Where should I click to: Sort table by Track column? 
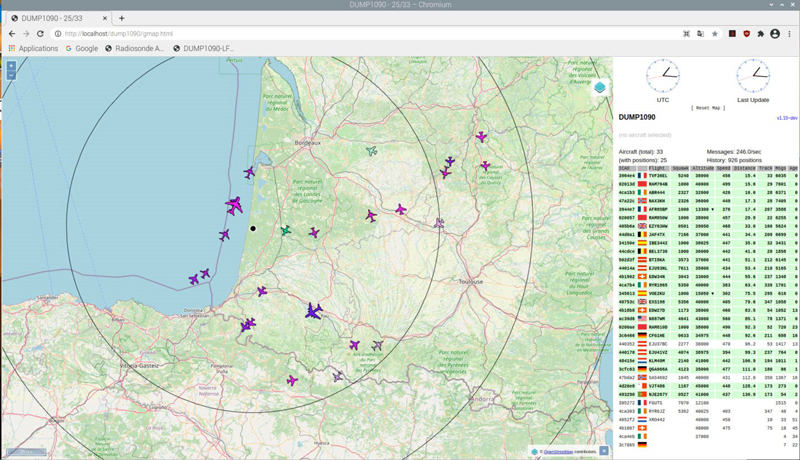(765, 168)
